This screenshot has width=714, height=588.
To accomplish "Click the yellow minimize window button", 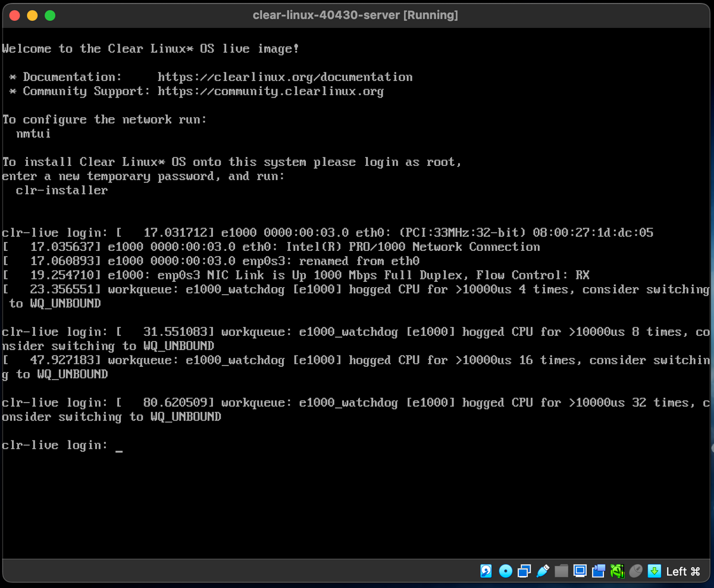I will [x=32, y=17].
